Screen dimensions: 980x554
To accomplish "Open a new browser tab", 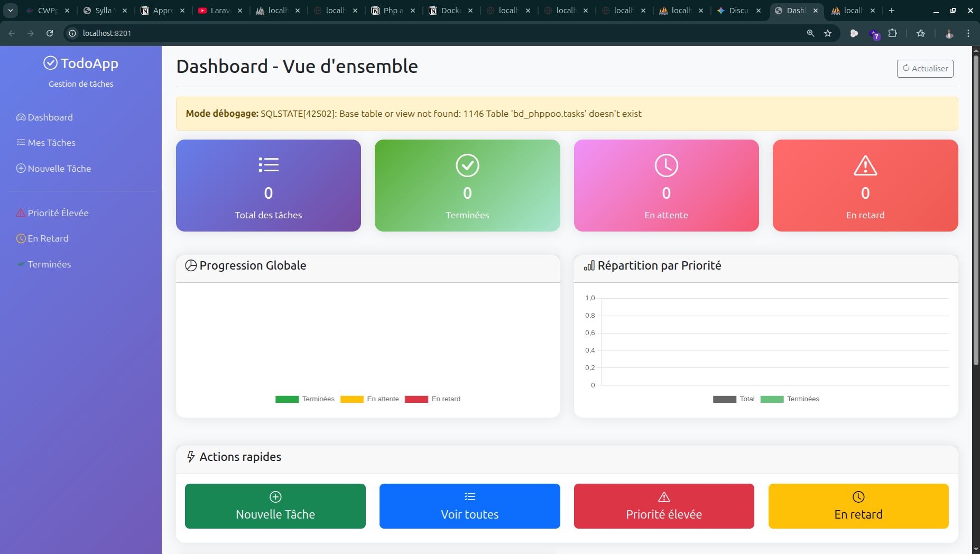I will click(892, 11).
